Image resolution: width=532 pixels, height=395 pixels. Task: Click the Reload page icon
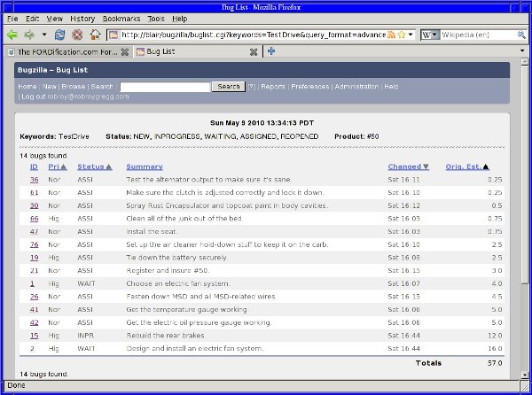coord(59,35)
